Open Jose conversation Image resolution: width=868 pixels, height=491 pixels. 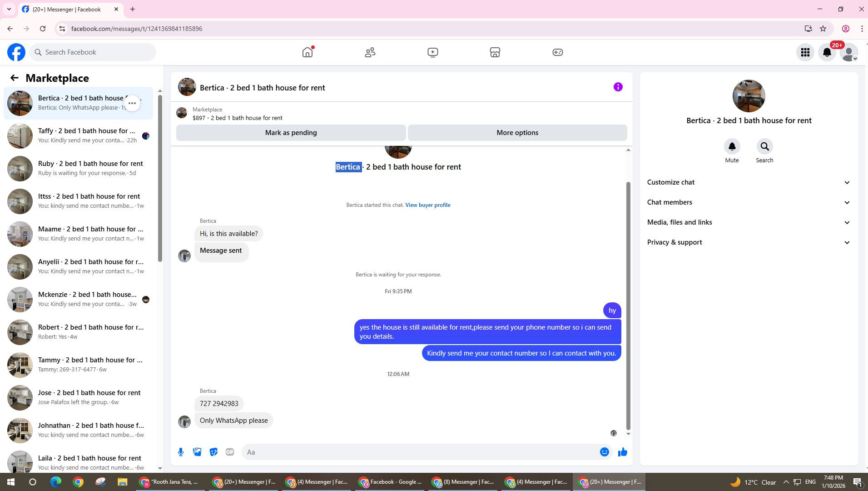tap(78, 398)
